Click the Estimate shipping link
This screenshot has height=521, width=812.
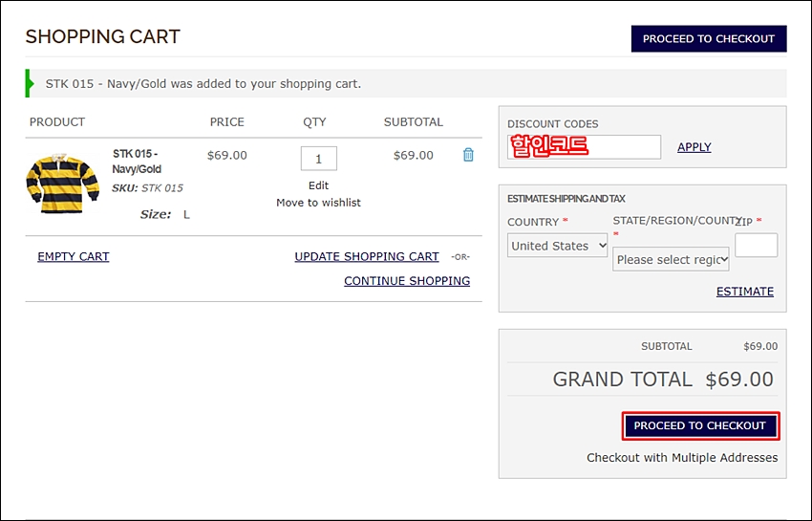click(x=744, y=292)
